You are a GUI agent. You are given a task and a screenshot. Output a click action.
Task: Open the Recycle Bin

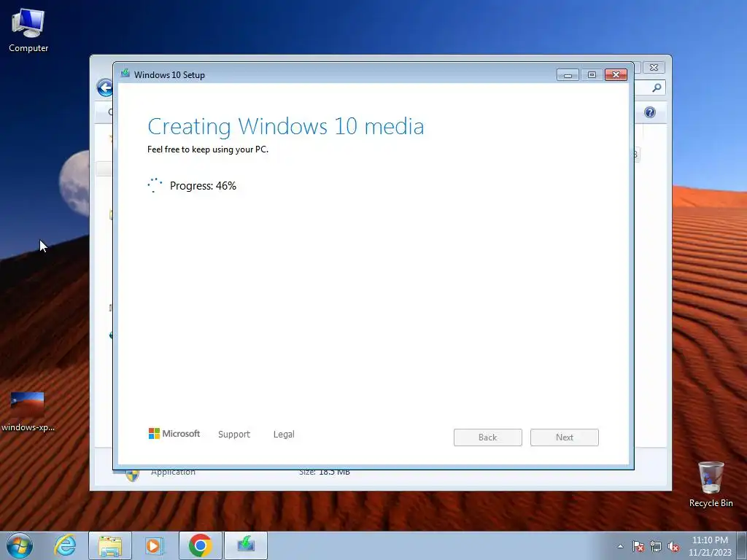click(711, 484)
